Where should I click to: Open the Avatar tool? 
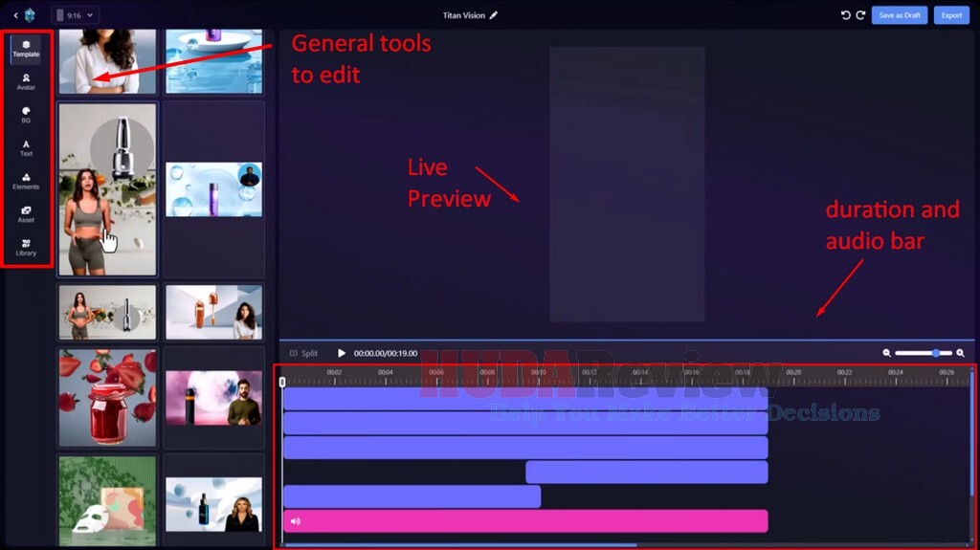coord(26,81)
